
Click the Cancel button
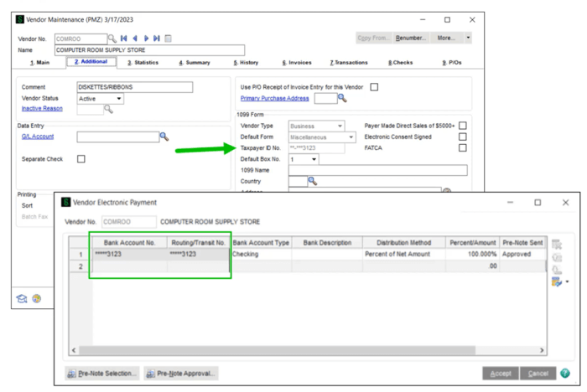(538, 374)
